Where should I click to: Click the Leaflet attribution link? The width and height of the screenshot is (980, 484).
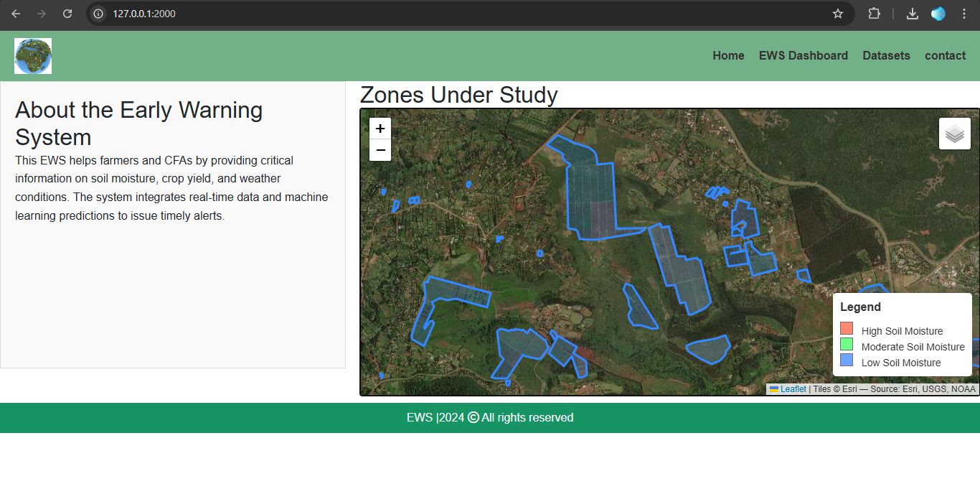pyautogui.click(x=793, y=389)
